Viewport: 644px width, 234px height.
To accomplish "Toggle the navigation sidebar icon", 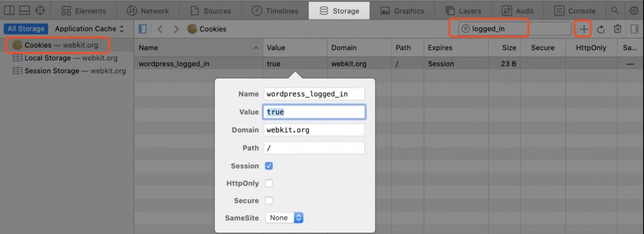I will tap(142, 29).
